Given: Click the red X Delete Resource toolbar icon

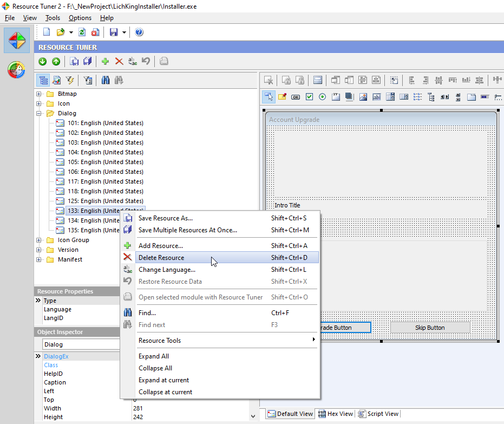Looking at the screenshot, I should [x=119, y=61].
